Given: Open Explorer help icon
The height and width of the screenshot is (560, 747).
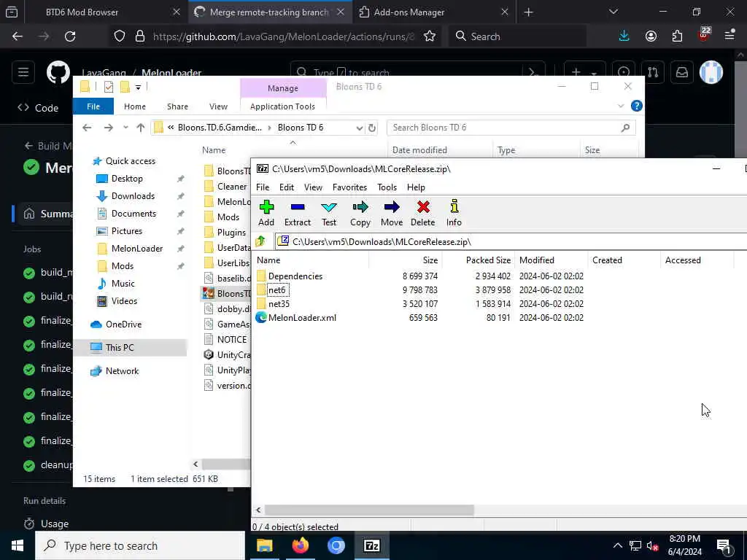Looking at the screenshot, I should pos(636,106).
